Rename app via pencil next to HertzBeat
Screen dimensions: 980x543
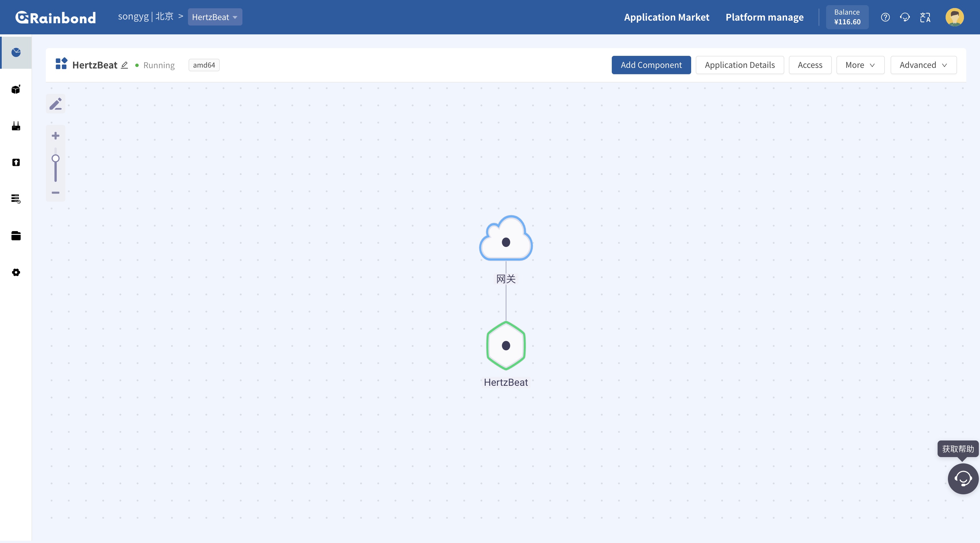click(x=124, y=65)
